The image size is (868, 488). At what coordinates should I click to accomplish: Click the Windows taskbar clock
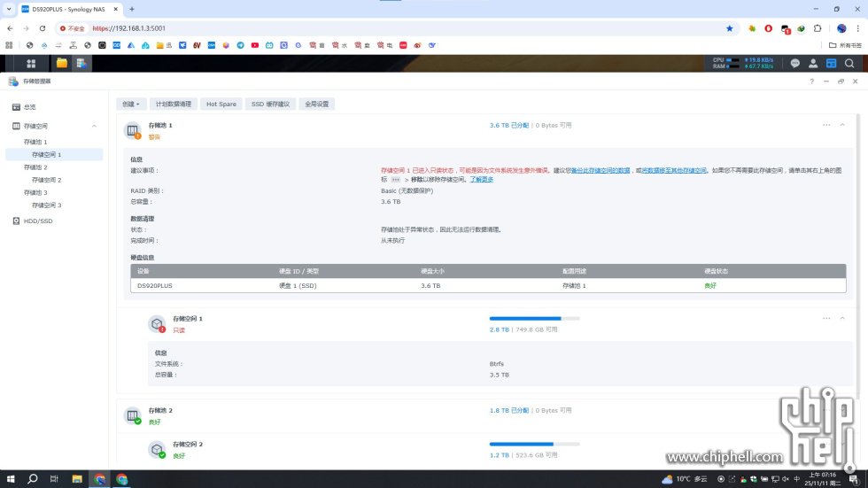(x=823, y=478)
